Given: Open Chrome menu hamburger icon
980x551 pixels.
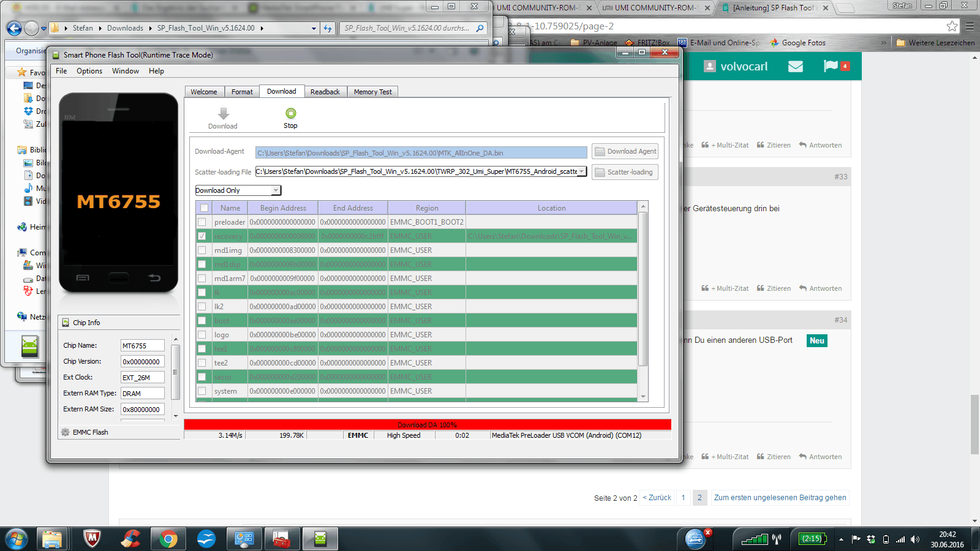Looking at the screenshot, I should click(x=970, y=26).
